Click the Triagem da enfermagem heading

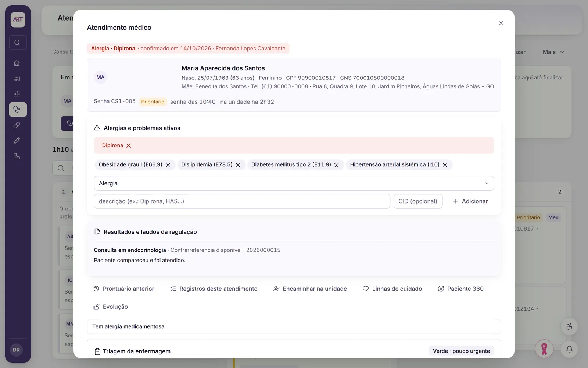pyautogui.click(x=137, y=351)
